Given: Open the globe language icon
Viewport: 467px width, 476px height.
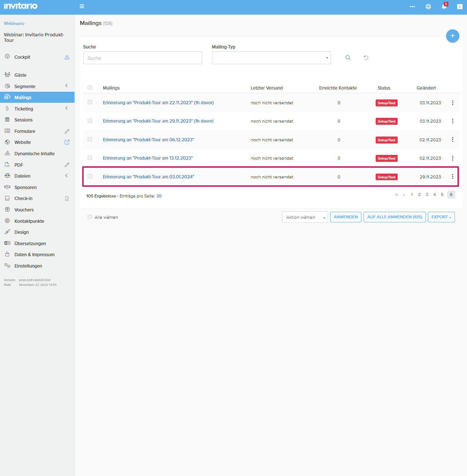Looking at the screenshot, I should [x=428, y=7].
